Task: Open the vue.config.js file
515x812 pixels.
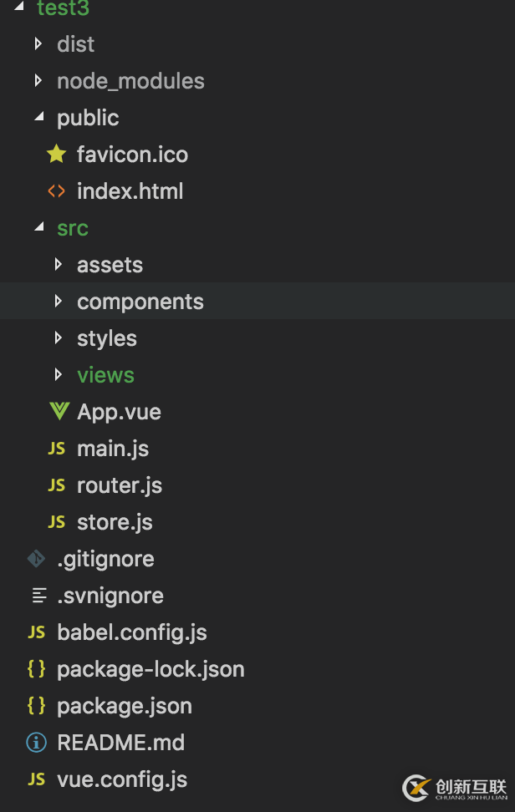Action: click(122, 779)
